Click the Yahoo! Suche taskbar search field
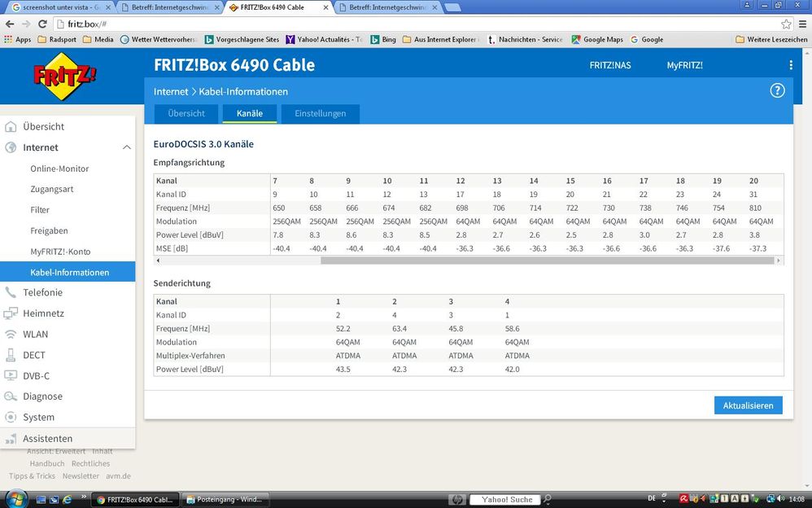Screen dimensions: 812x508 (x=505, y=500)
